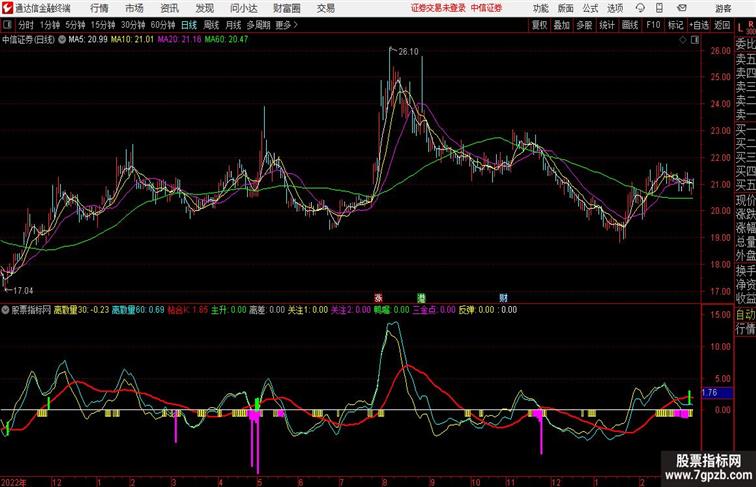Screen dimensions: 756x487
Task: Click the mobile phone icon in top bar
Action: click(x=659, y=8)
